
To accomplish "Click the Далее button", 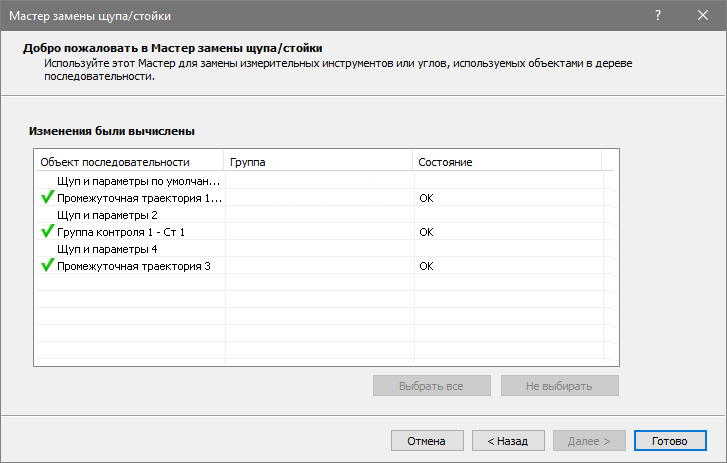I will 589,440.
